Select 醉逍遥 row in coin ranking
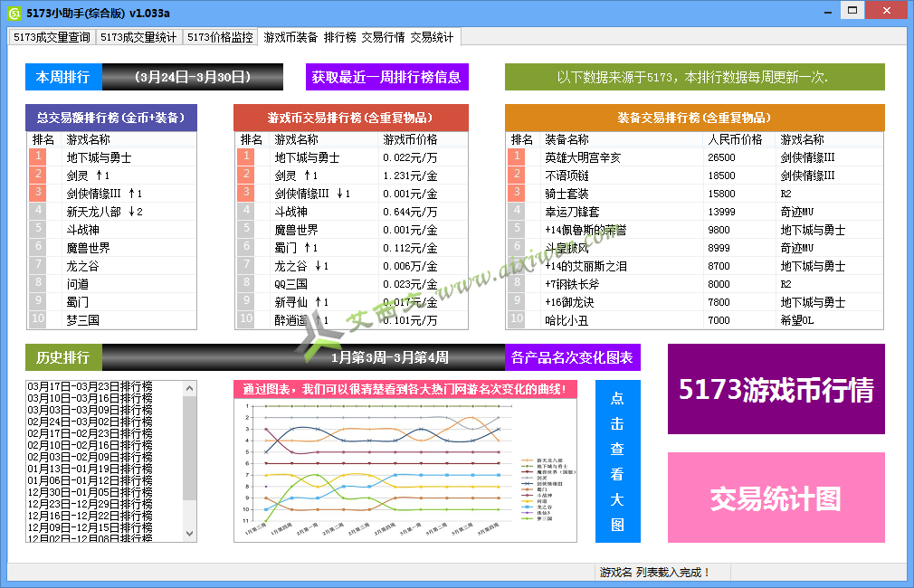Viewport: 914px width, 588px height. [x=351, y=320]
